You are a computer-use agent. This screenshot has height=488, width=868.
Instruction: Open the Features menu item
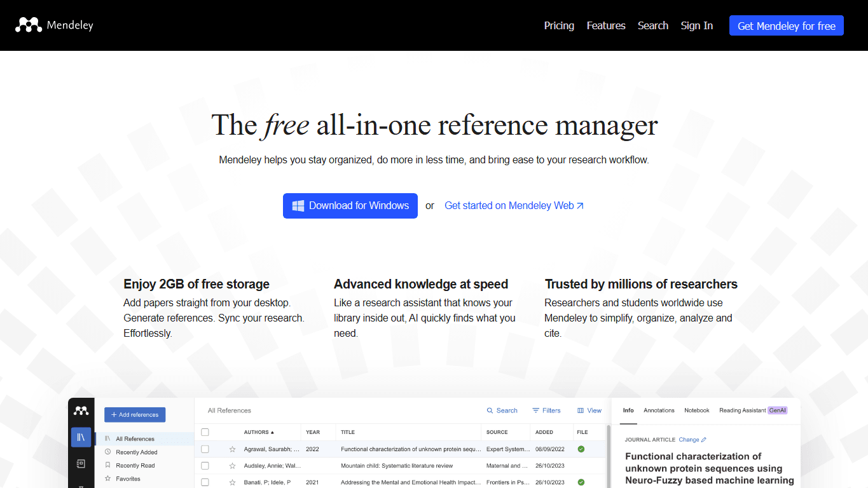[606, 25]
